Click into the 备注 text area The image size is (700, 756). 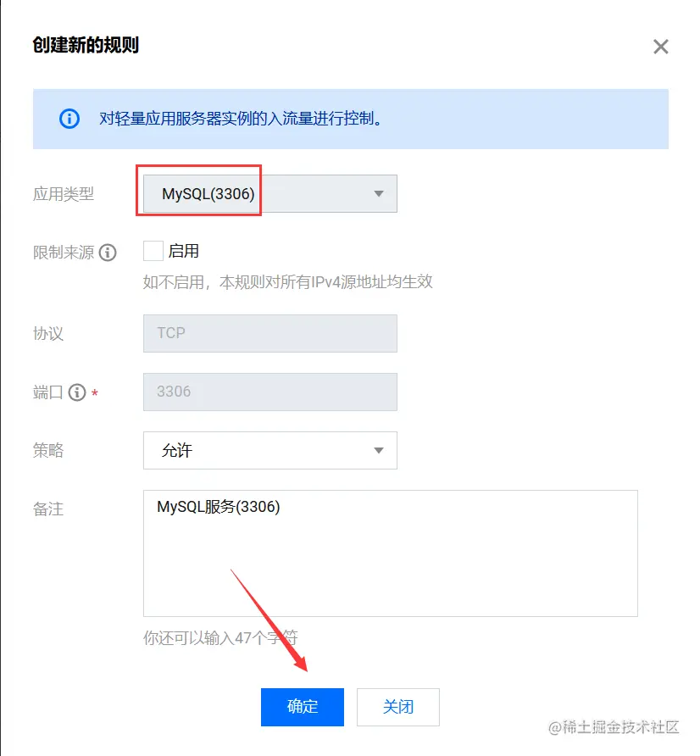click(391, 553)
